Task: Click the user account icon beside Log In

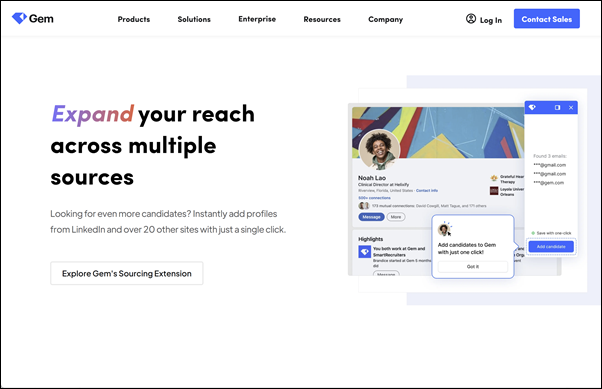Action: click(x=471, y=18)
